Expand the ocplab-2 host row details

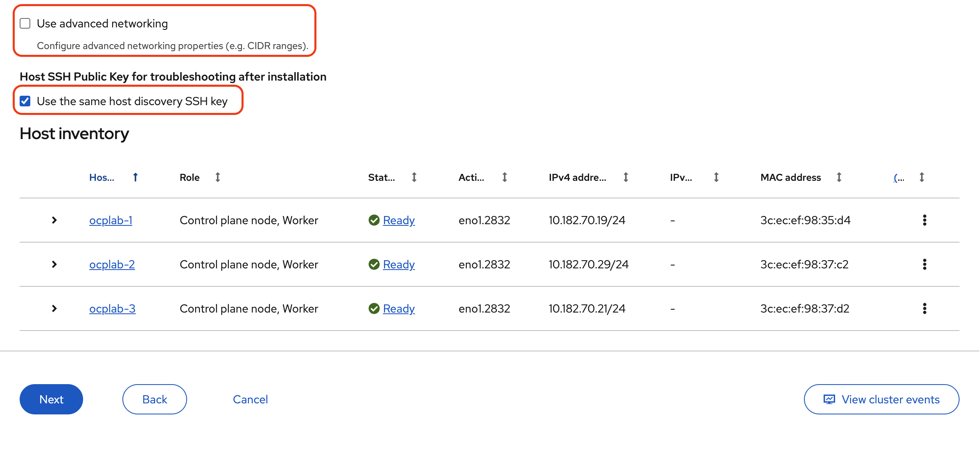(x=54, y=264)
